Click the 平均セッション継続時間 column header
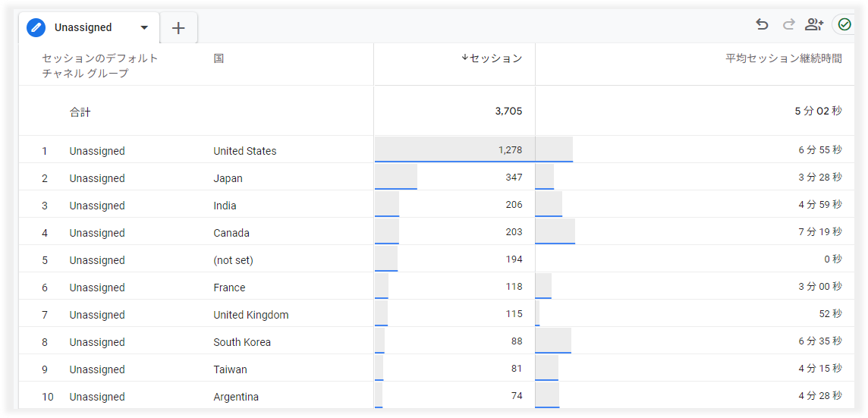 [783, 58]
